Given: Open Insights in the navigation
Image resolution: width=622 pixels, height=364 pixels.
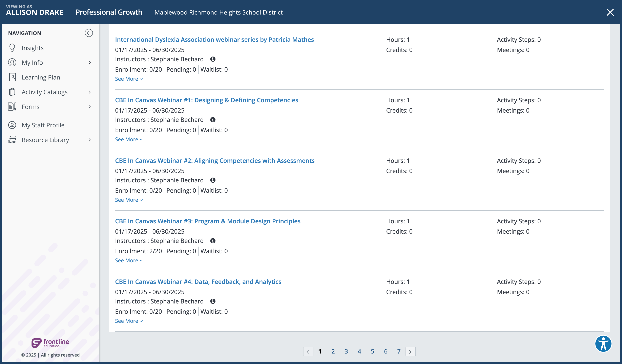Looking at the screenshot, I should tap(33, 48).
